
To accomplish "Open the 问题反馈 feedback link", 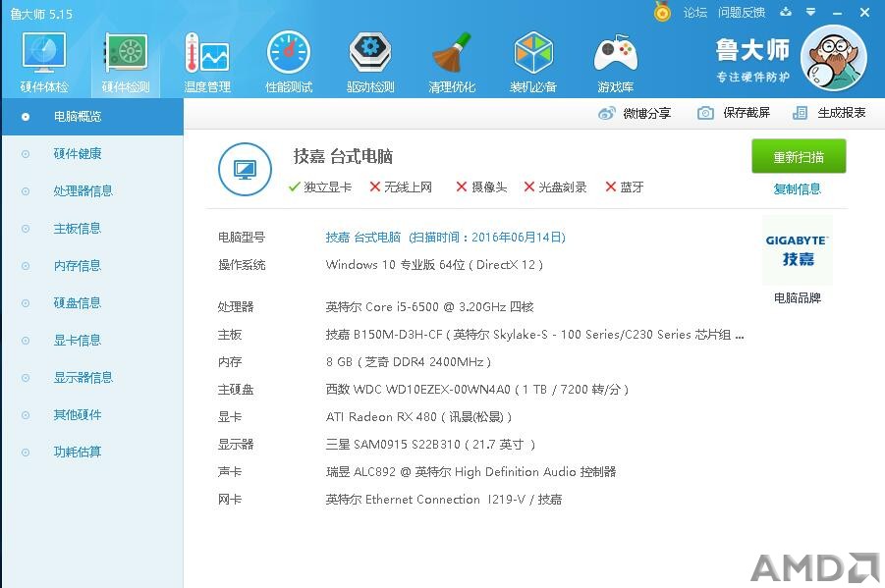I will point(742,13).
